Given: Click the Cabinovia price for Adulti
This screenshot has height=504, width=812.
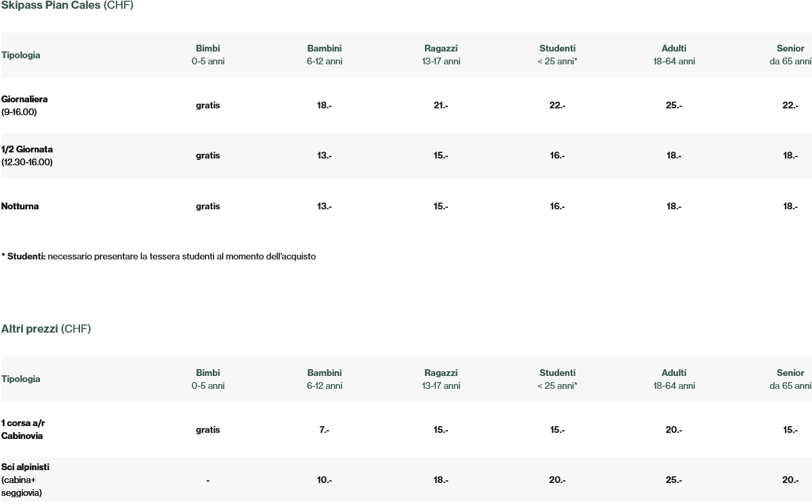Looking at the screenshot, I should pos(674,430).
